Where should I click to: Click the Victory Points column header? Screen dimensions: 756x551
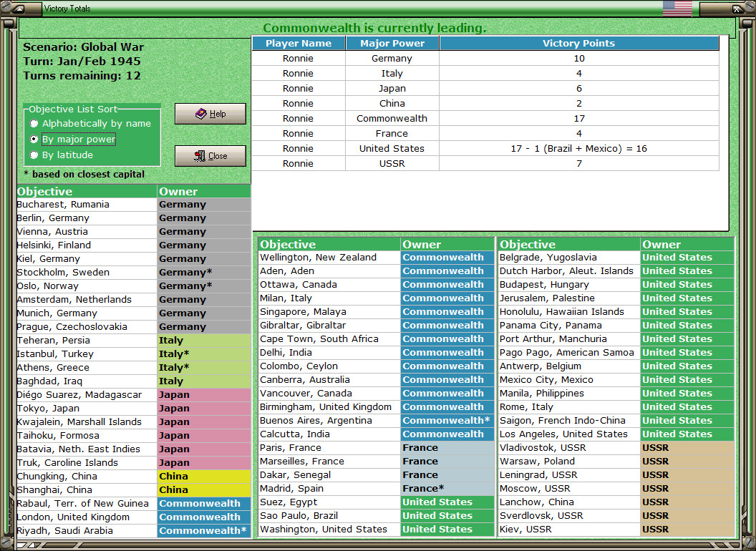(x=578, y=43)
